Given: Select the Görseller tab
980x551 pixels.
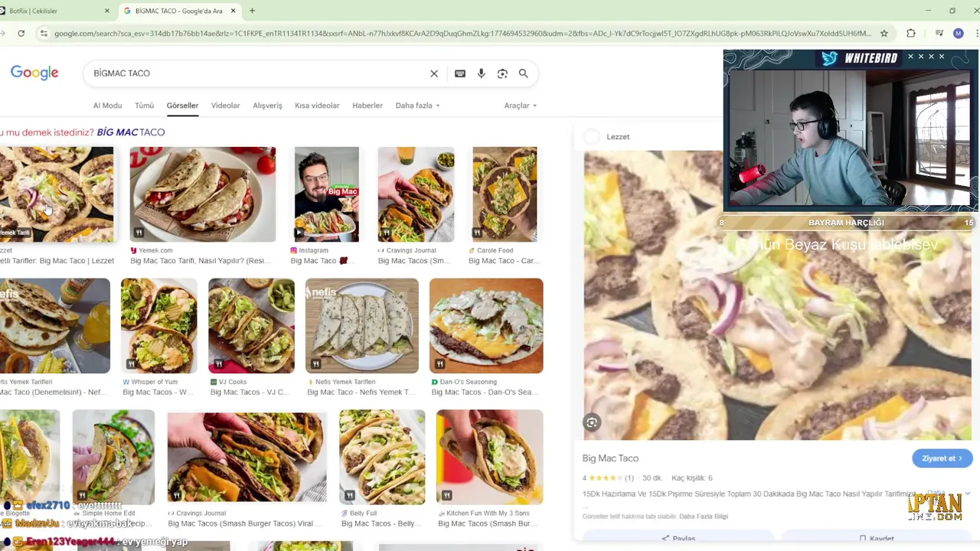Looking at the screenshot, I should click(x=182, y=106).
